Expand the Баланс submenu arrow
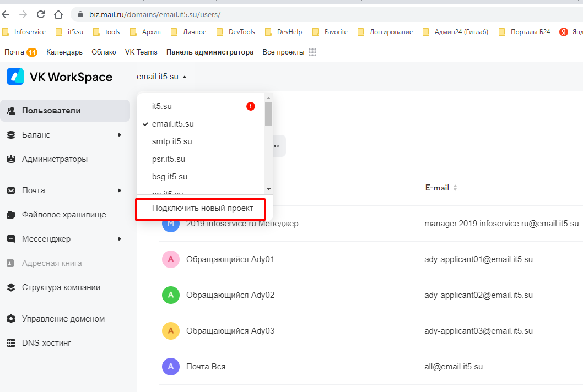 click(x=120, y=135)
